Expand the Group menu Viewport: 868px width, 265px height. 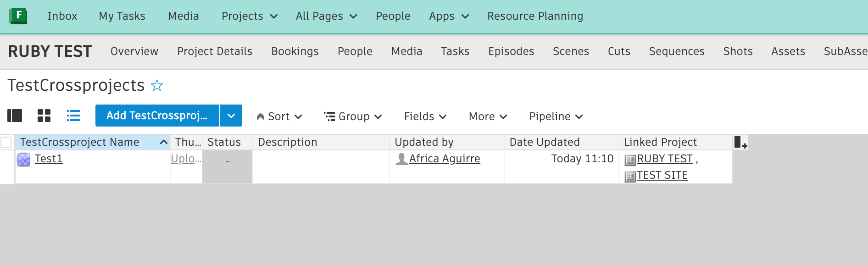click(x=353, y=116)
